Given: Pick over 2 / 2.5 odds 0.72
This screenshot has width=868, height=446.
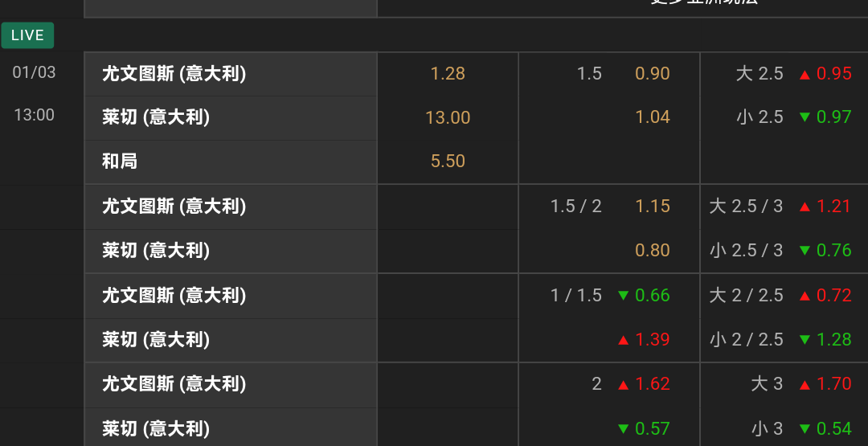Looking at the screenshot, I should pos(833,296).
